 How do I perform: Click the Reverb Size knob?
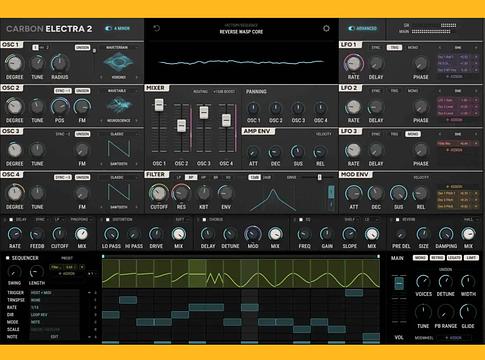(423, 234)
